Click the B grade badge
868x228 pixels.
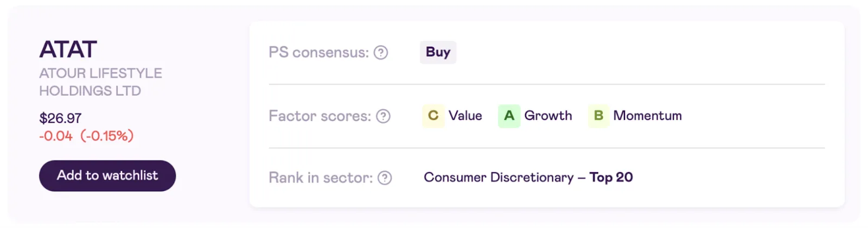tap(598, 116)
